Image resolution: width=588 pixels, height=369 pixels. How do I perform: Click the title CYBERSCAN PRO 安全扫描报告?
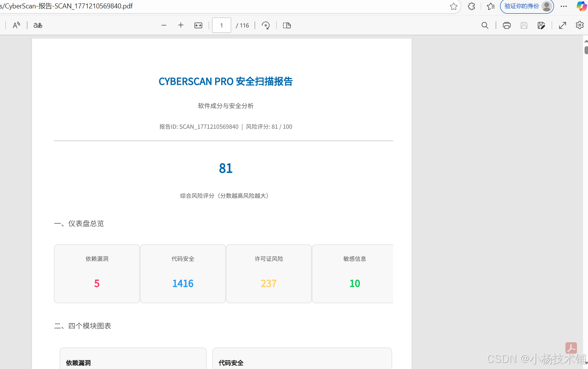pyautogui.click(x=225, y=81)
